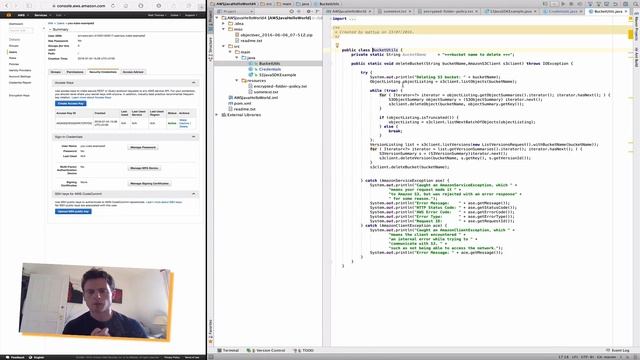Switch to the S3JavaSDKExample.java editor tab
This screenshot has height=360, width=640.
(x=510, y=11)
